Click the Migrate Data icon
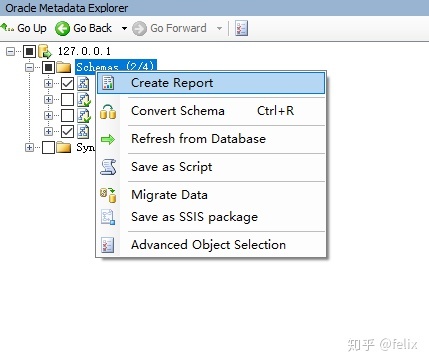This screenshot has height=364, width=429. click(108, 195)
